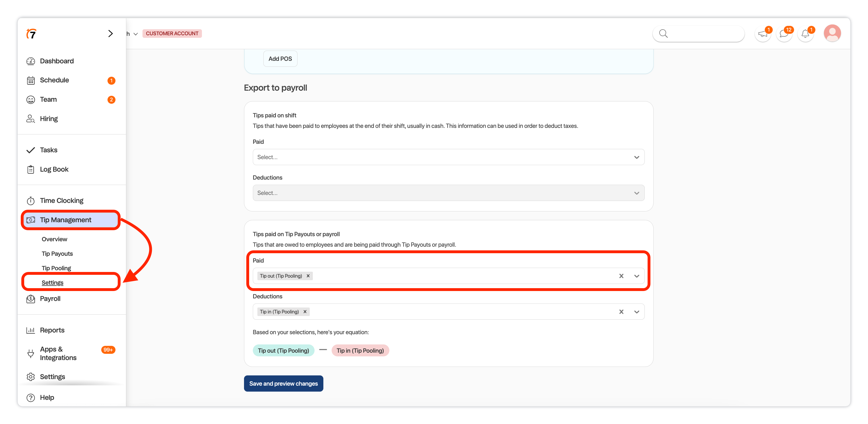Click the user profile avatar
Screen dimensions: 868x424
pyautogui.click(x=832, y=33)
